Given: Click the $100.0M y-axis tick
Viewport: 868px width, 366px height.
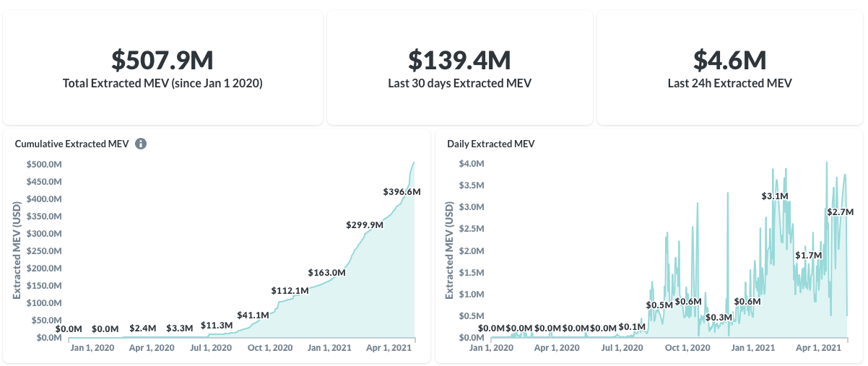Looking at the screenshot, I should (x=44, y=302).
